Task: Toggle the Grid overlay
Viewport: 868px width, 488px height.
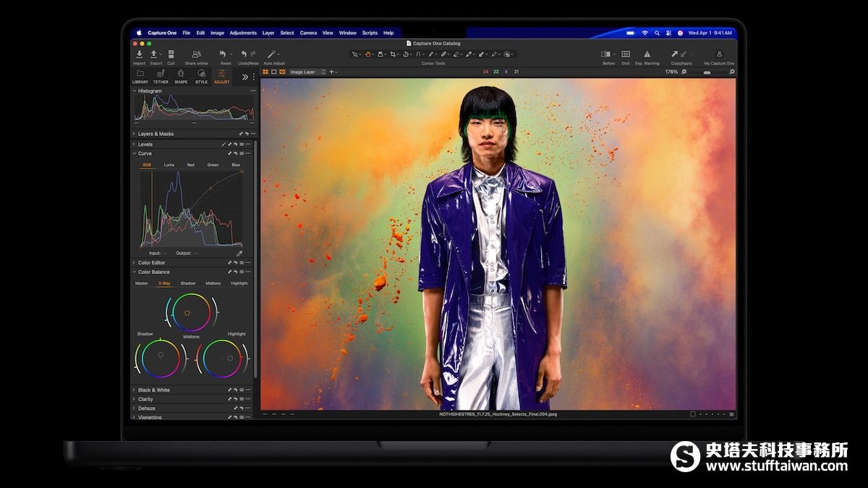Action: click(626, 55)
